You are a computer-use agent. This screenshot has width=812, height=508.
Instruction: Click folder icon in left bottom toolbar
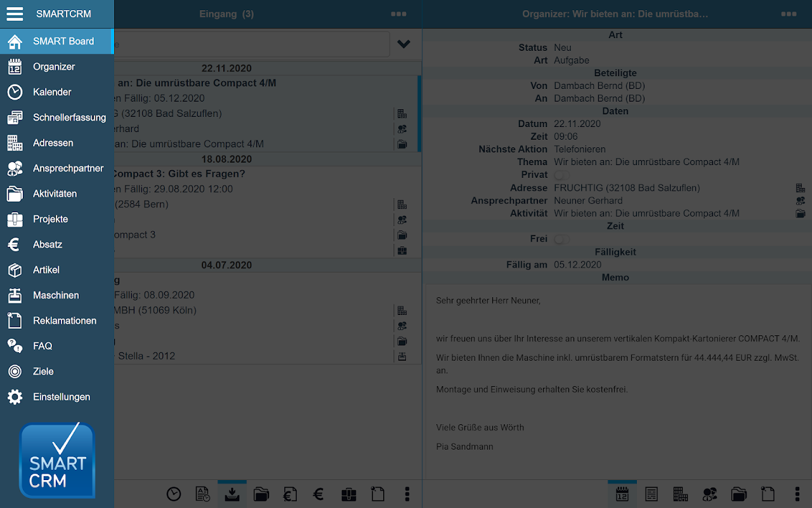pyautogui.click(x=261, y=494)
